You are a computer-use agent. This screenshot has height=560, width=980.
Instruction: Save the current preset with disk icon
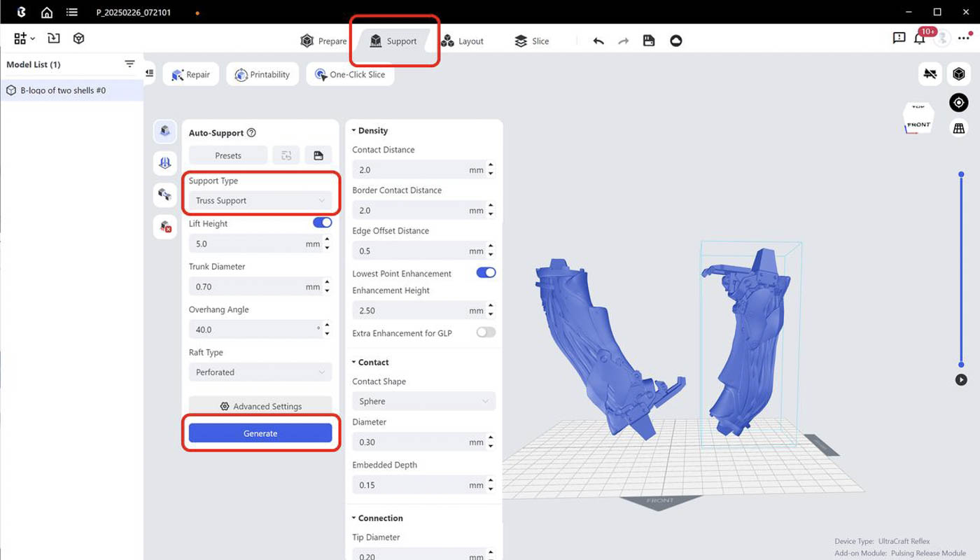pyautogui.click(x=318, y=155)
